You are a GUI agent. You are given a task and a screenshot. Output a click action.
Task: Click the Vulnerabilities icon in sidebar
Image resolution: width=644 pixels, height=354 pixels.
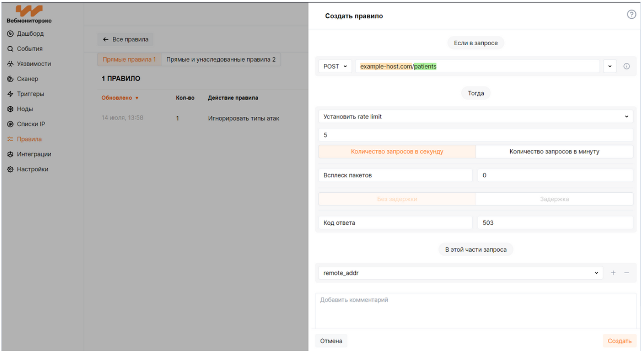tap(11, 64)
